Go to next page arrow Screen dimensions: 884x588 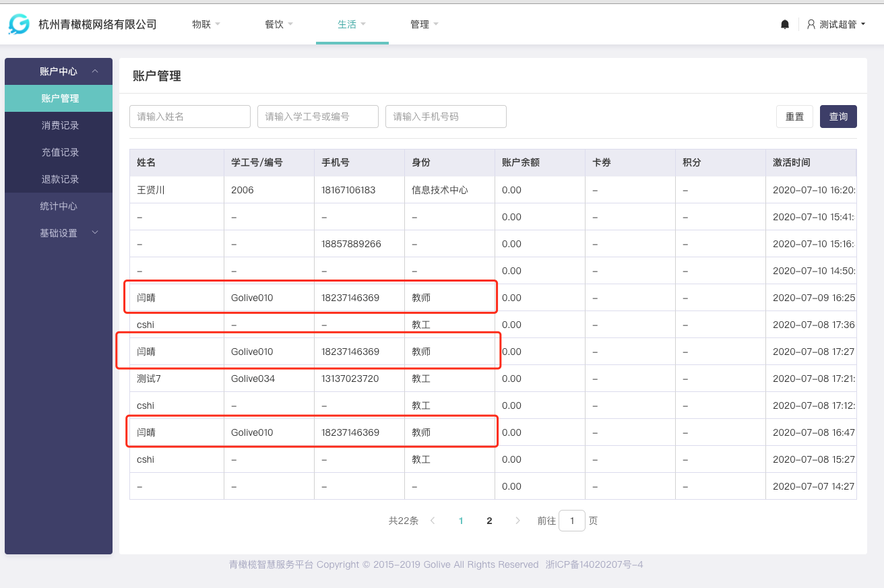pos(517,521)
